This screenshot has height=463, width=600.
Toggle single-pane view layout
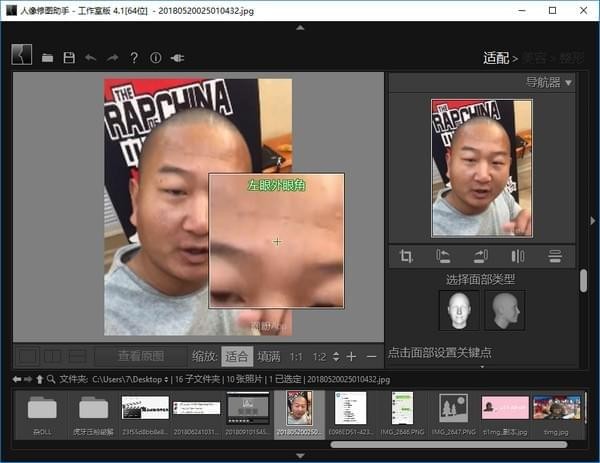[x=28, y=356]
